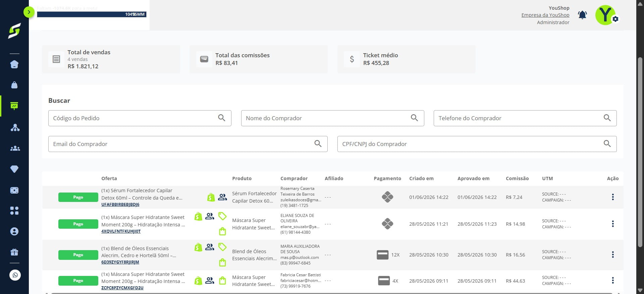Image resolution: width=644 pixels, height=294 pixels.
Task: Click the vertical page scrollbar
Action: click(640, 152)
